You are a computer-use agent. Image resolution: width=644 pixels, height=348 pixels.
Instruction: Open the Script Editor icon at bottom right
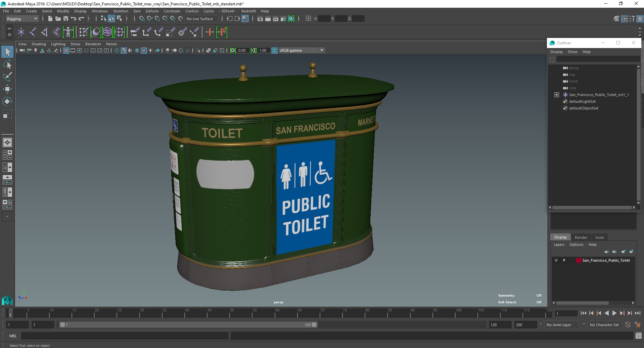[x=638, y=336]
